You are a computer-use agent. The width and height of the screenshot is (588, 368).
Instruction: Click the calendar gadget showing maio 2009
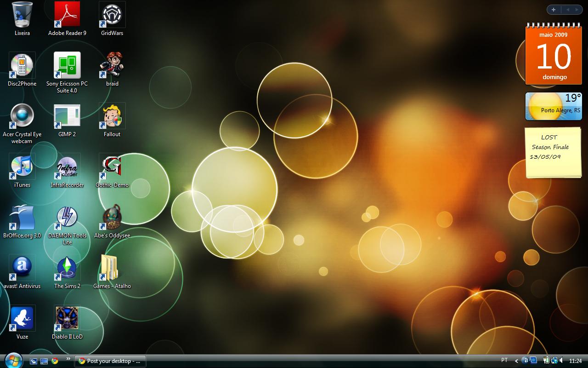pos(554,54)
